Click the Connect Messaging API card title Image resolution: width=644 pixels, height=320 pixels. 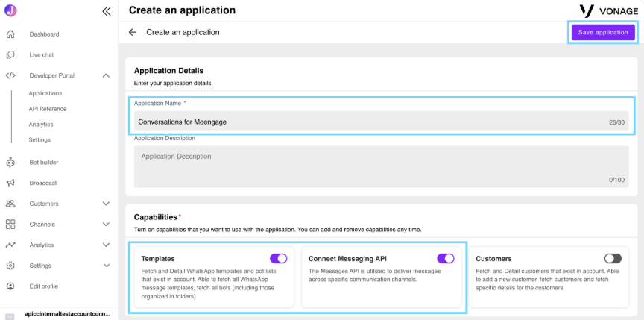click(347, 259)
